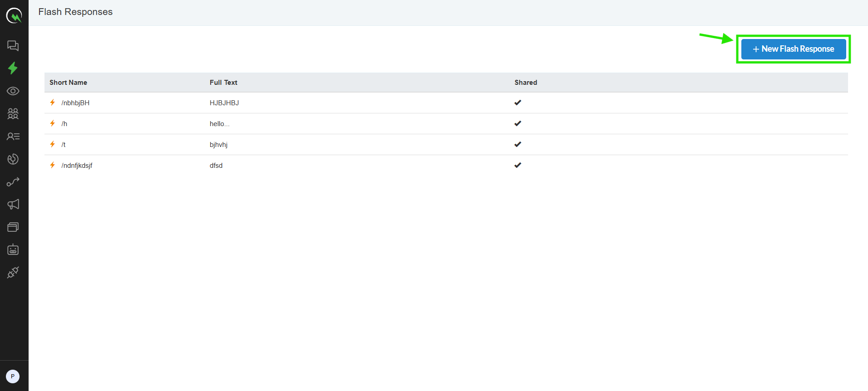Click the Full Text column header

click(x=223, y=83)
